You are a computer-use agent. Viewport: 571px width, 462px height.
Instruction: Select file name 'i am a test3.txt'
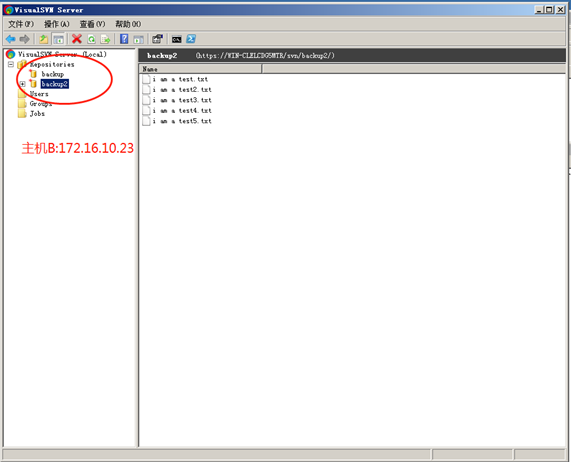click(x=182, y=100)
